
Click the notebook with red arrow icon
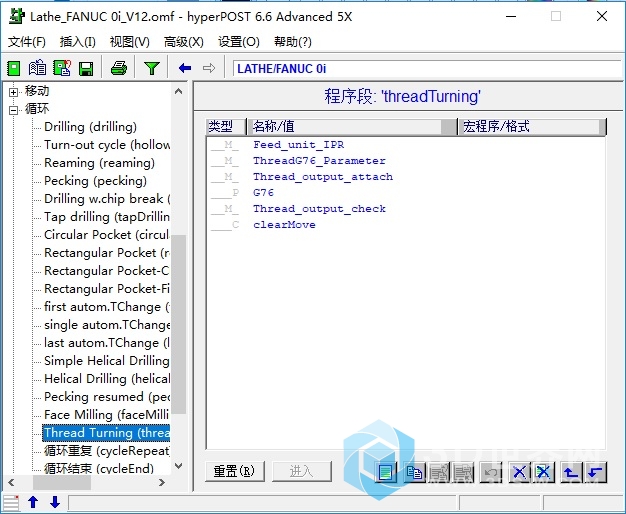tap(62, 68)
